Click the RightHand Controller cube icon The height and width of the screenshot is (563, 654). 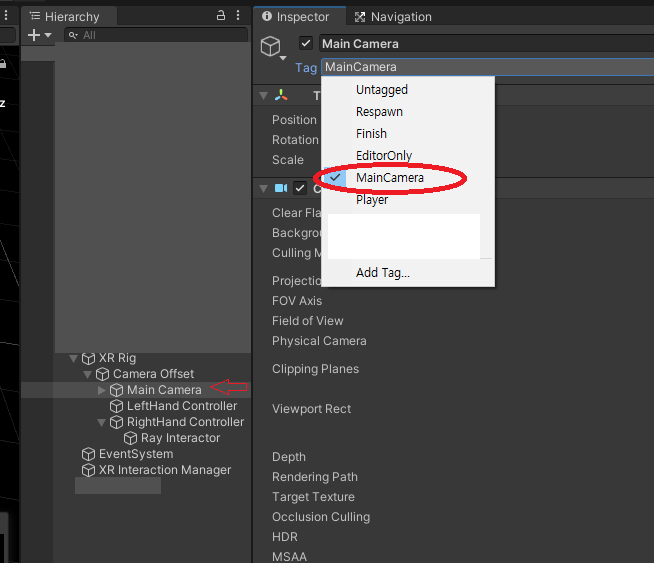116,422
